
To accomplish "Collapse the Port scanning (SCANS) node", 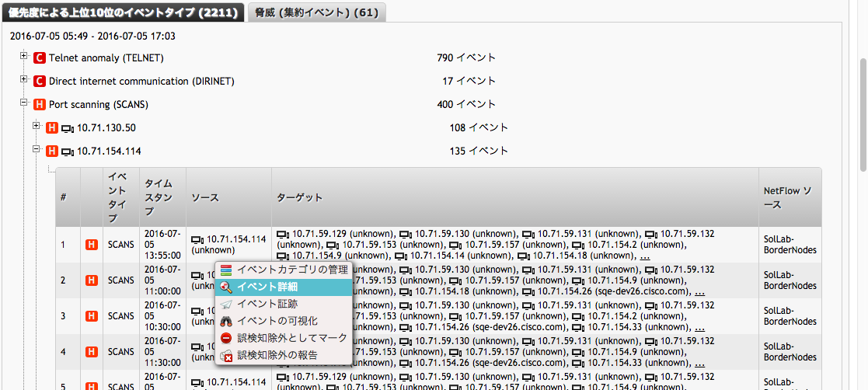I will pos(24,103).
